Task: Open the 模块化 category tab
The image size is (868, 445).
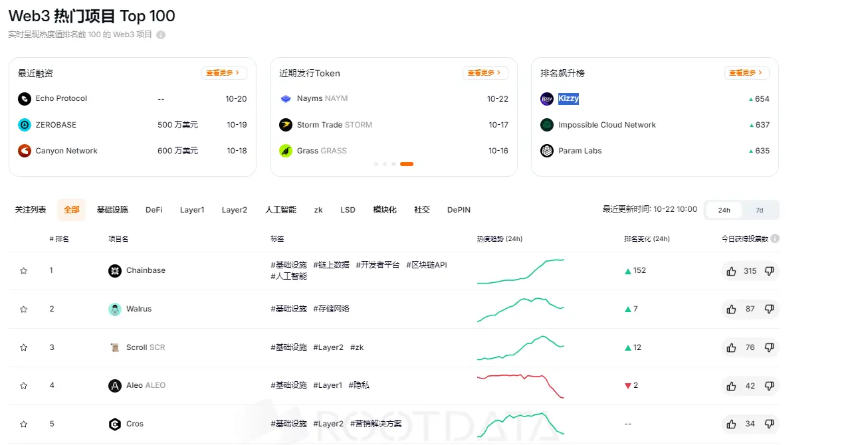Action: tap(384, 209)
